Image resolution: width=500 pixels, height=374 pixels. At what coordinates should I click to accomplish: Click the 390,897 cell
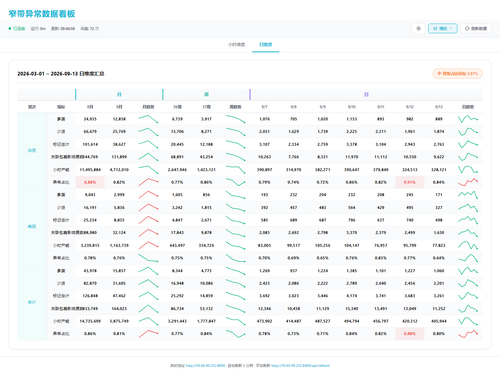pyautogui.click(x=264, y=170)
